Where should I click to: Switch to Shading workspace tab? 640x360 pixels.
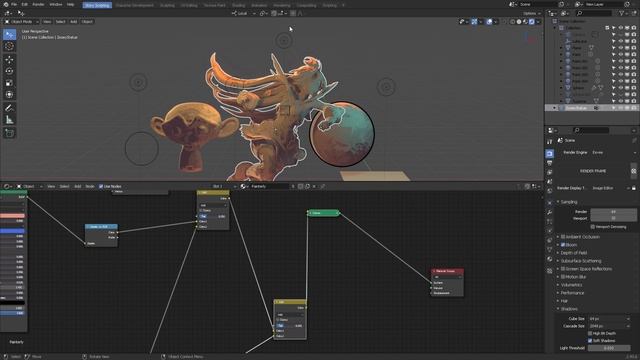coord(238,5)
